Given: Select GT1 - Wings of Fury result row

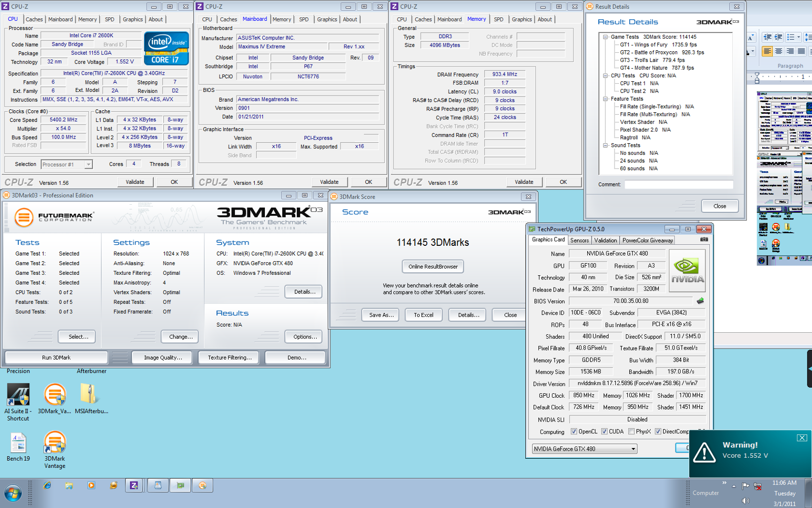Looking at the screenshot, I should [658, 45].
